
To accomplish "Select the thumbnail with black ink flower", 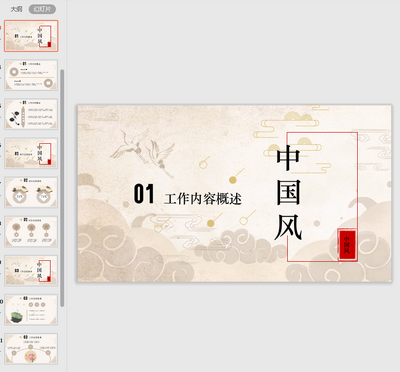I will (x=31, y=114).
